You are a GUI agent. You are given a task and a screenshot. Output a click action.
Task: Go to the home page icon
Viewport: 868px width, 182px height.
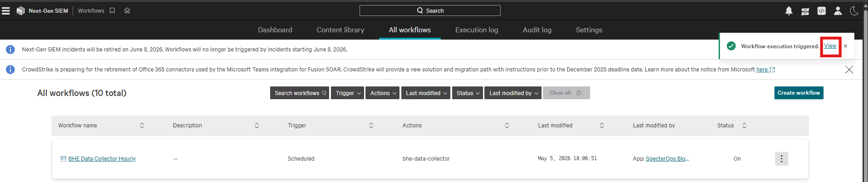point(127,10)
